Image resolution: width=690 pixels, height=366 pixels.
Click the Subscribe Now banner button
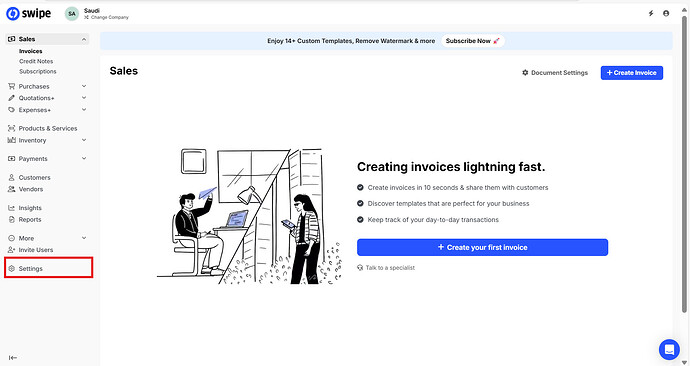(x=473, y=41)
